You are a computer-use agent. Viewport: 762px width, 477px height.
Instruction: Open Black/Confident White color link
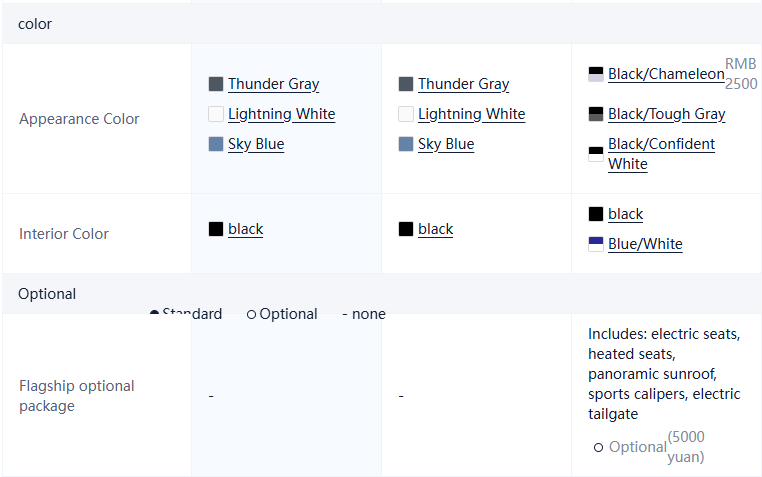[661, 153]
